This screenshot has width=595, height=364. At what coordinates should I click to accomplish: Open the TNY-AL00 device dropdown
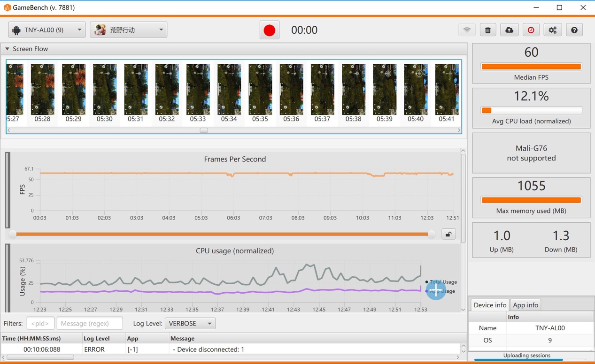click(x=47, y=30)
